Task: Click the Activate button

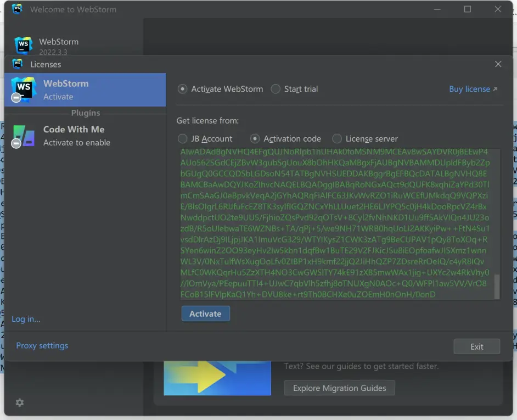Action: [205, 313]
